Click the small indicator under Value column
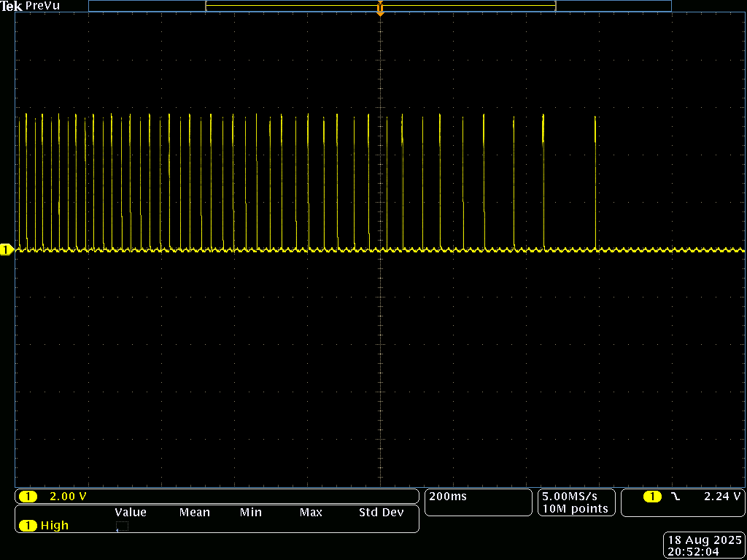Screen dimensions: 747x560 [122, 526]
